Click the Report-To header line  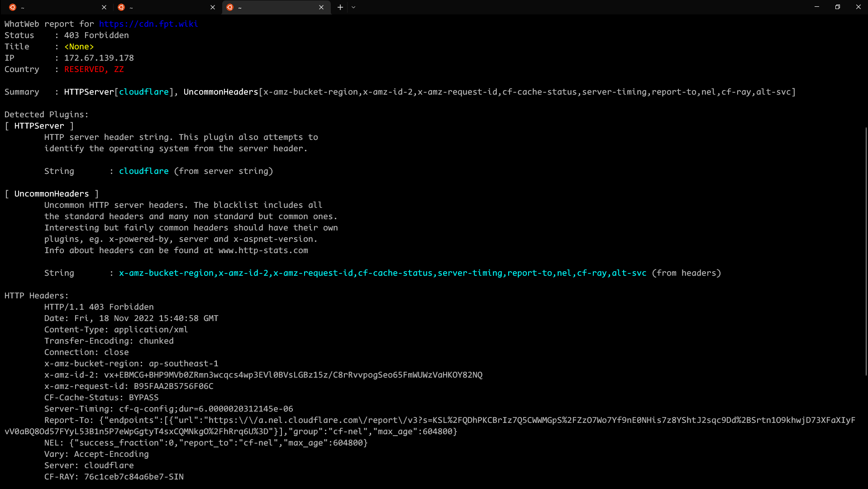[x=430, y=426]
